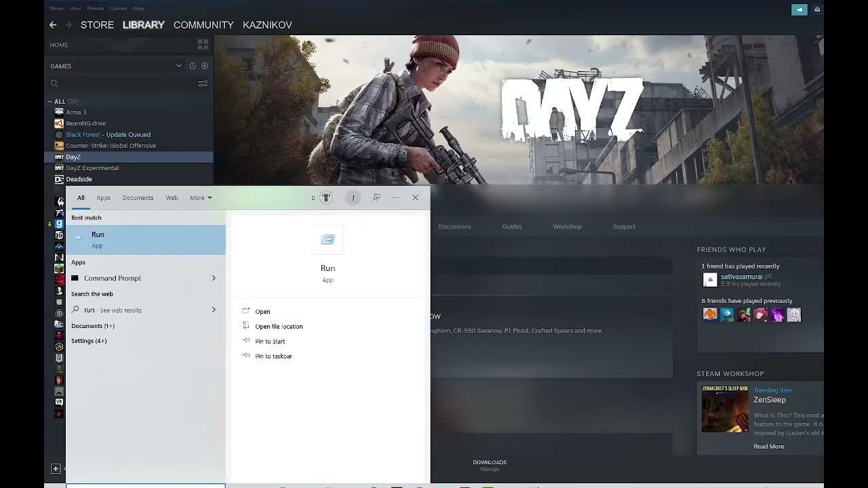Expand Settings (4+) results
Screen dimensions: 868x488
click(x=89, y=341)
